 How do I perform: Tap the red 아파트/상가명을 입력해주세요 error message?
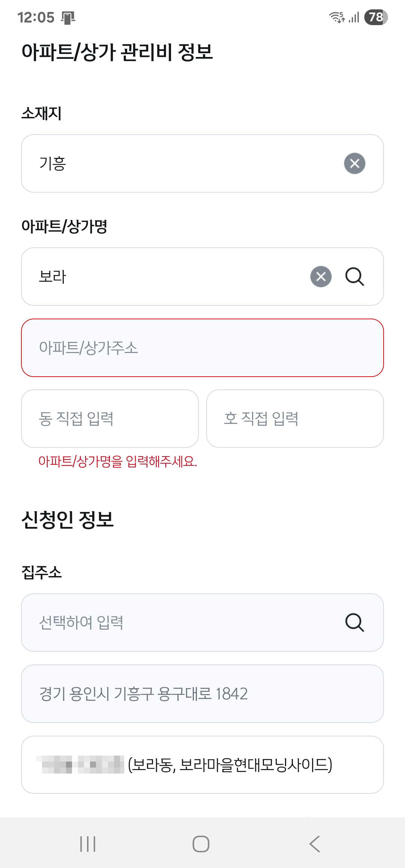(x=118, y=461)
